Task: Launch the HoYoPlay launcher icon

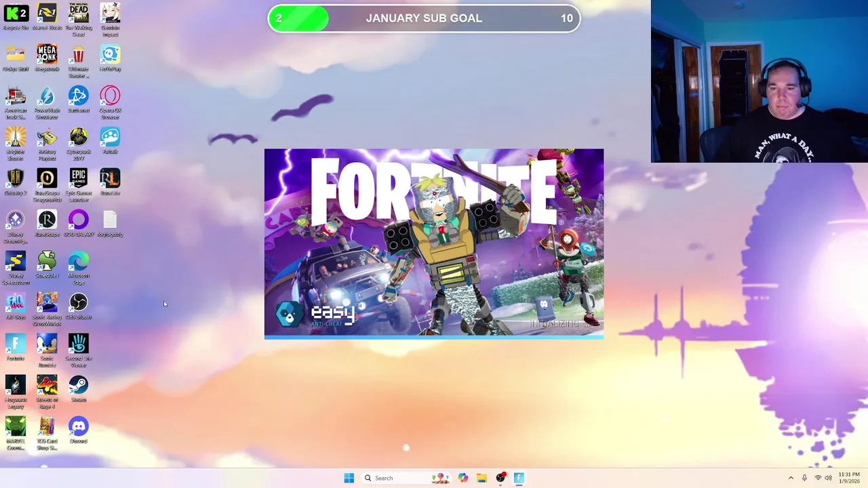Action: pyautogui.click(x=110, y=59)
